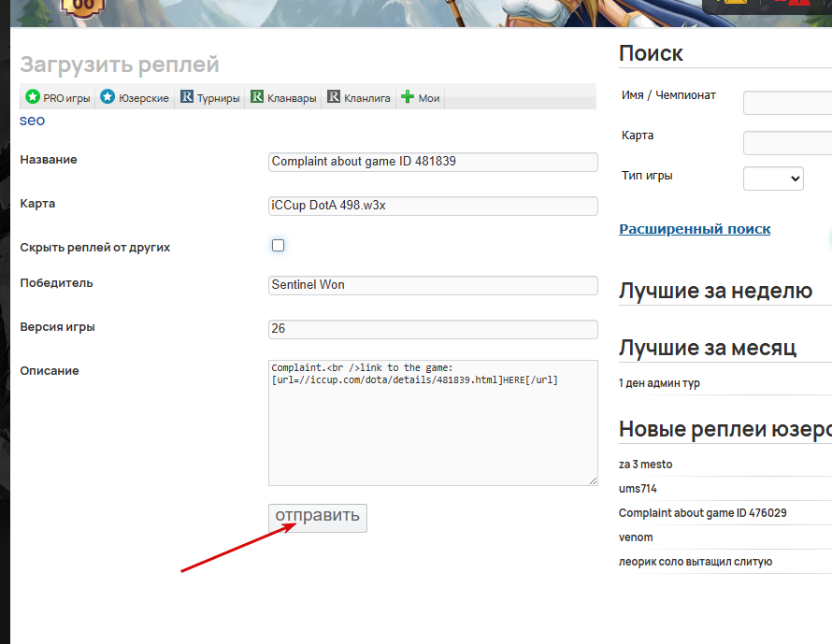Open the Мои replays tab

(x=421, y=97)
